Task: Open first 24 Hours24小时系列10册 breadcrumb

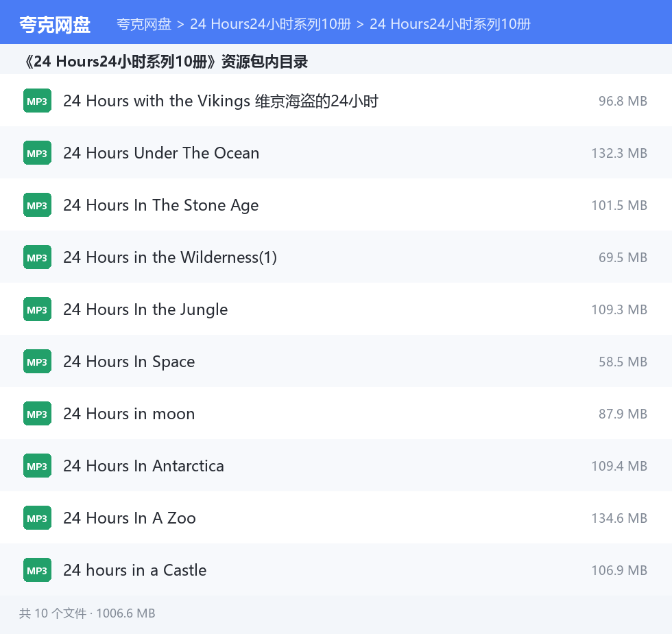Action: point(270,24)
